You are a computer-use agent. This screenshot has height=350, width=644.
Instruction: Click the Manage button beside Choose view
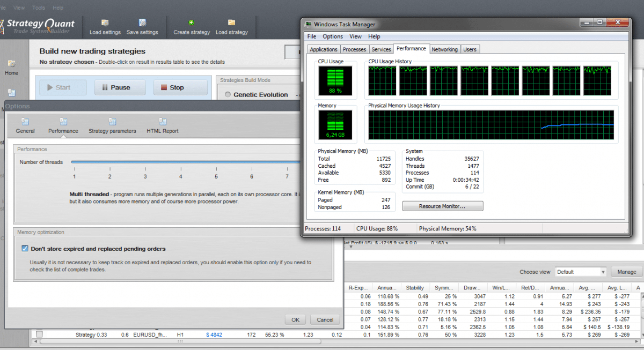coord(627,272)
